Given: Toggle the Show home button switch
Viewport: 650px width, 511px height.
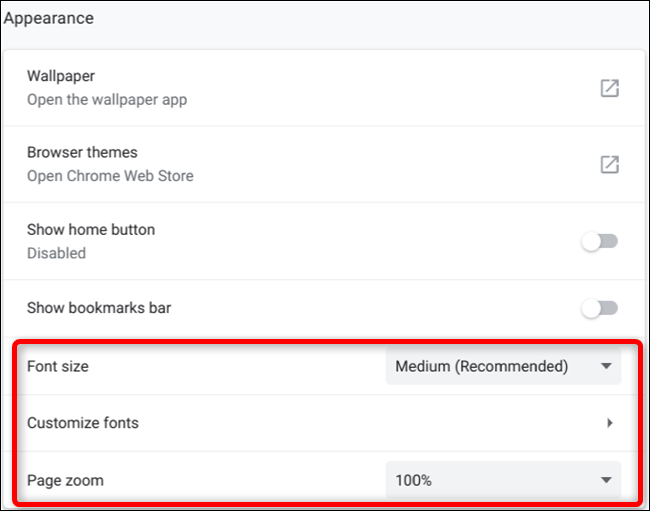Looking at the screenshot, I should [599, 241].
